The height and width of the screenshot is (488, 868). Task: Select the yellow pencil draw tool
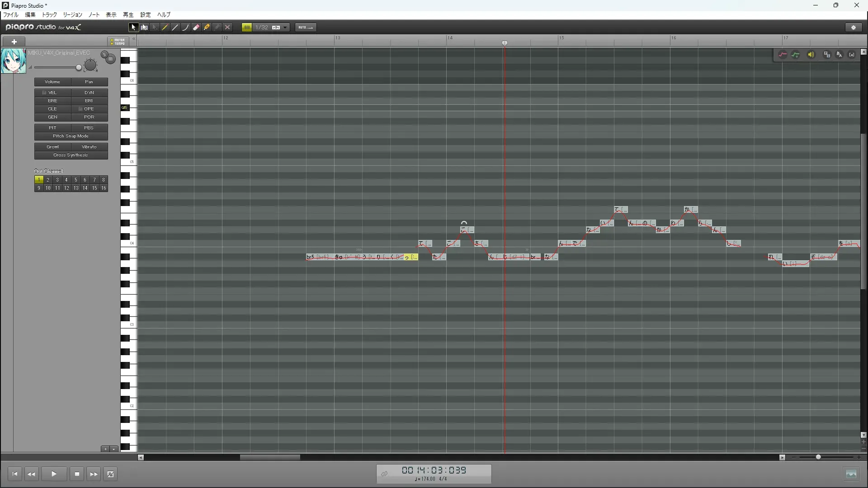(x=165, y=28)
